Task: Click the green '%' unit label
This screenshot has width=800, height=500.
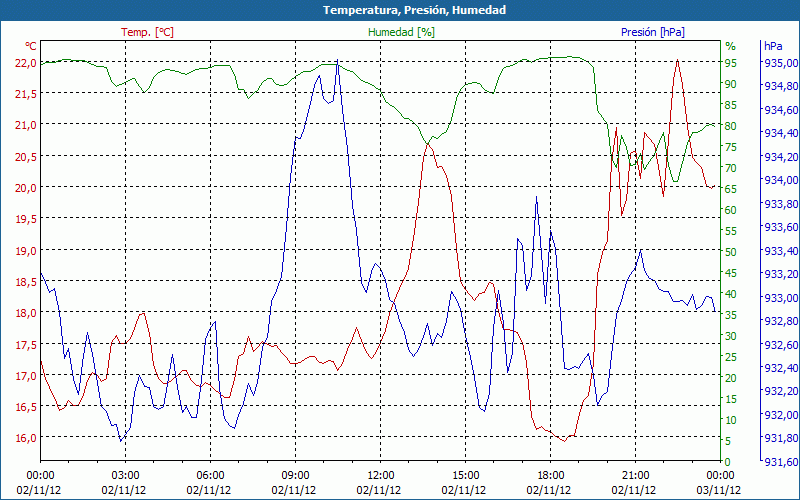Action: coord(731,46)
